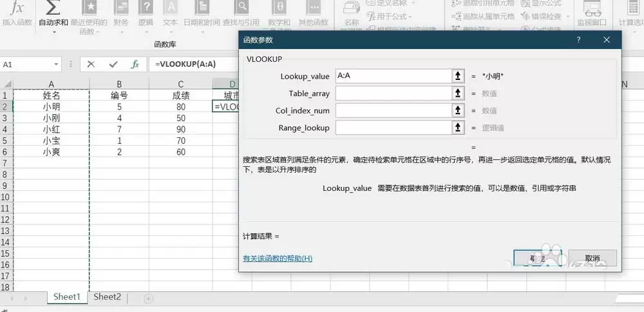Click the Table_array input field

pos(393,93)
